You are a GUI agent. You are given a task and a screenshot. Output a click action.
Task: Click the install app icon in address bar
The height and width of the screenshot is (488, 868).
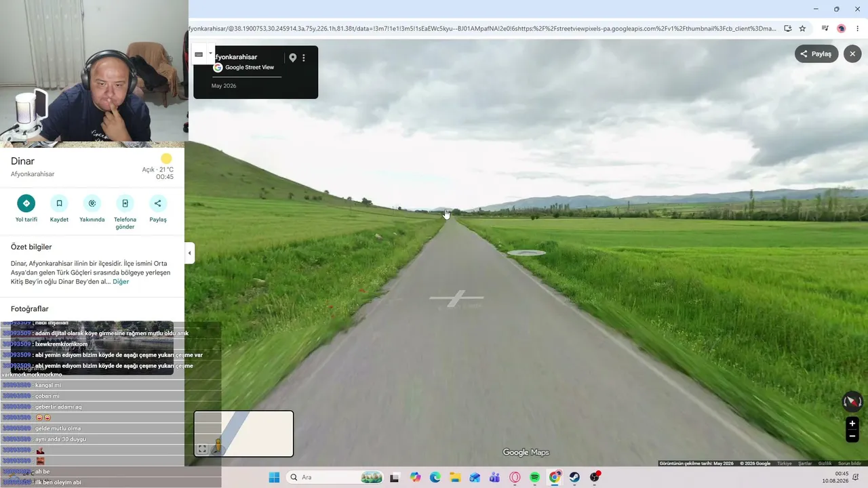(787, 28)
